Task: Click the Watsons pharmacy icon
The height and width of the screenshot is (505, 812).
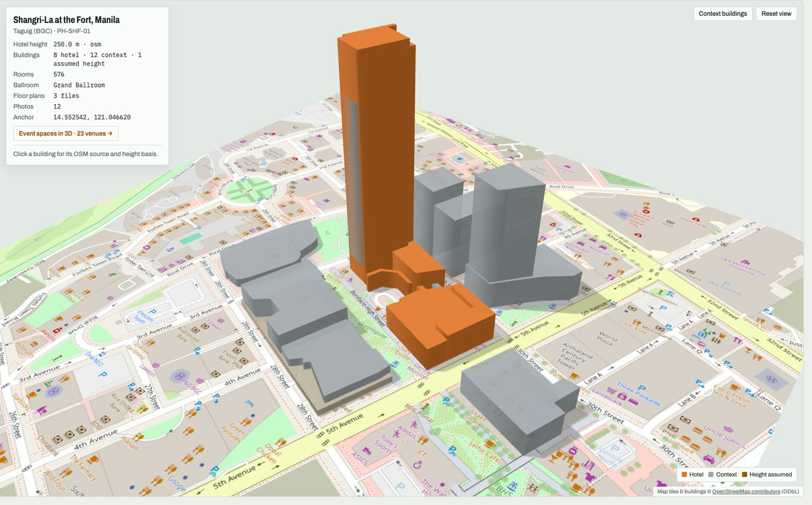Action: tap(58, 331)
